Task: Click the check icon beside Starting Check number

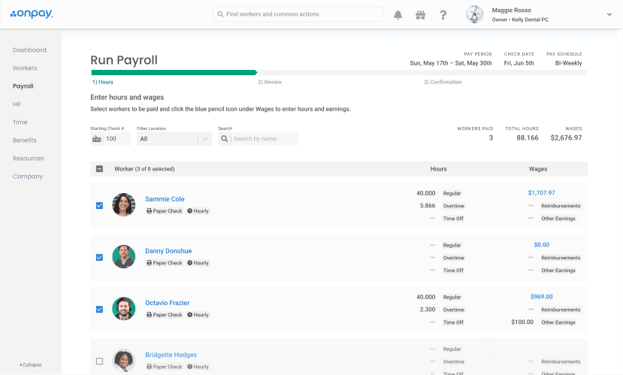Action: tap(97, 139)
